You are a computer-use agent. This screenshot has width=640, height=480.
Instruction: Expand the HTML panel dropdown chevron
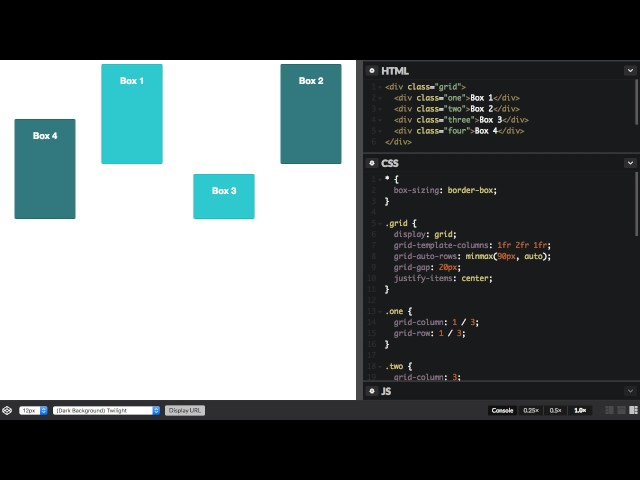coord(630,71)
